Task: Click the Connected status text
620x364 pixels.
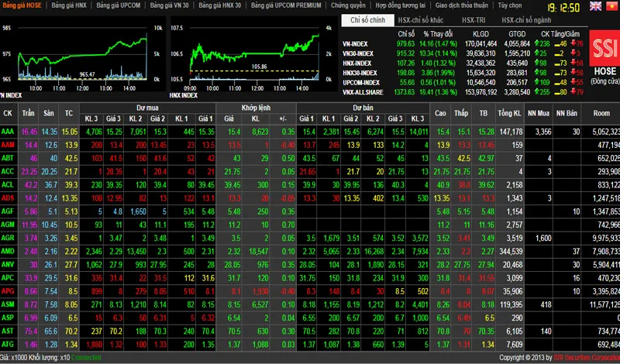Action: 86,358
